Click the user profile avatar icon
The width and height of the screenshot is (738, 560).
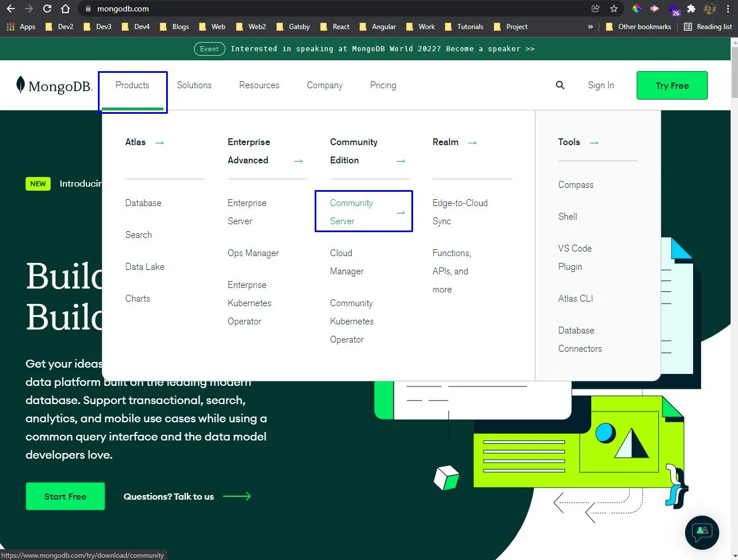click(710, 9)
